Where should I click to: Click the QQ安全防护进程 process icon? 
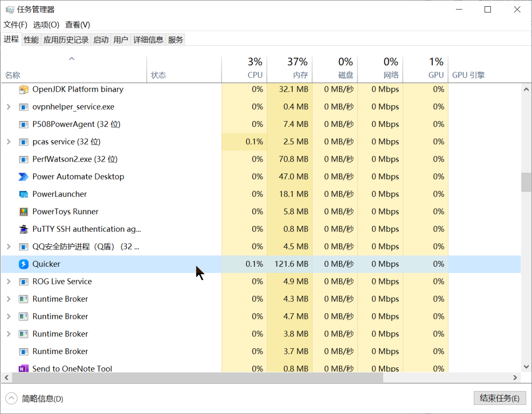(x=23, y=247)
